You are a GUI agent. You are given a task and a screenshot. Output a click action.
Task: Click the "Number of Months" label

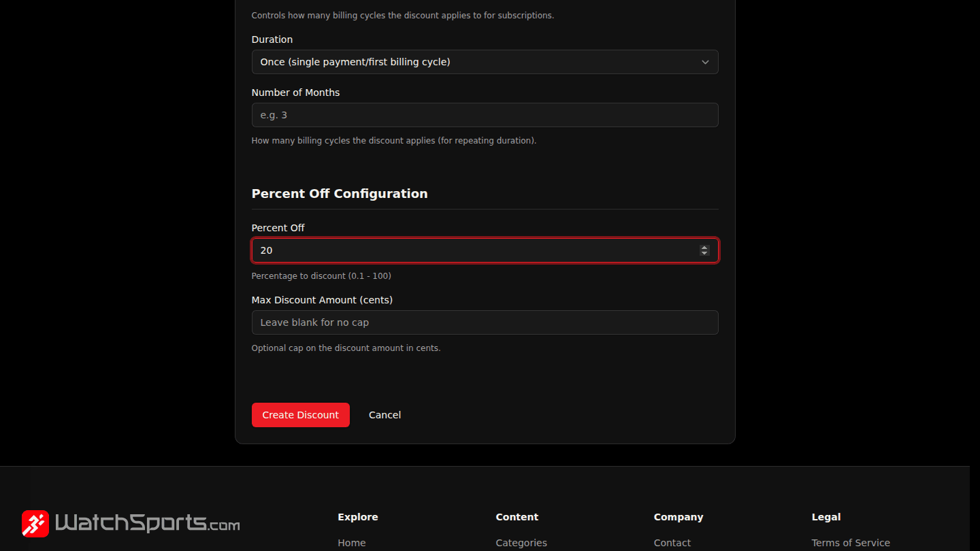[295, 93]
